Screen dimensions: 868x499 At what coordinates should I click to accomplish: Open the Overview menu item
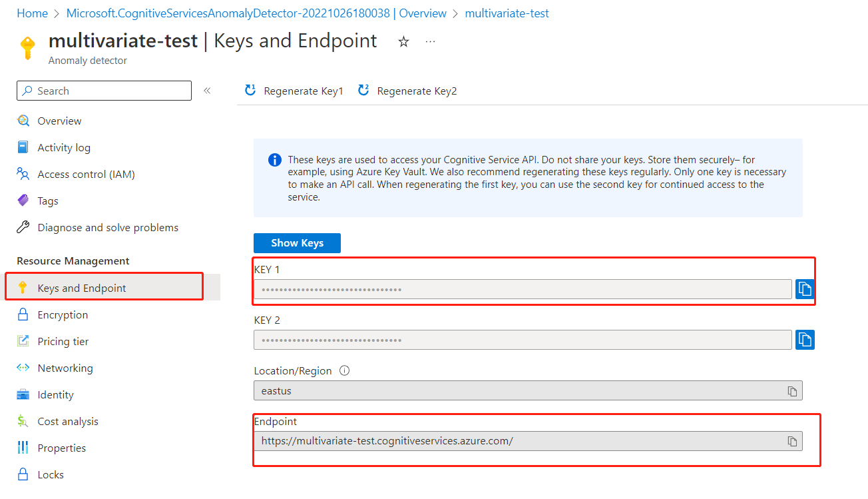(x=59, y=121)
